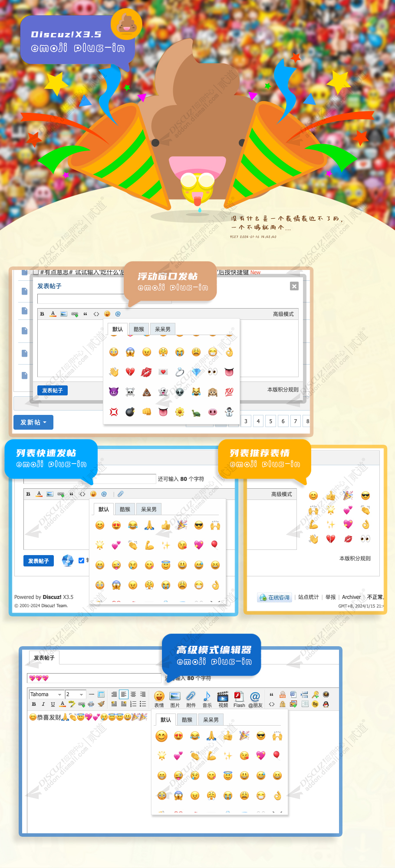Switch to 酷猴 tab in floating emoji panel
Viewport: 395px width, 868px height.
pyautogui.click(x=139, y=329)
